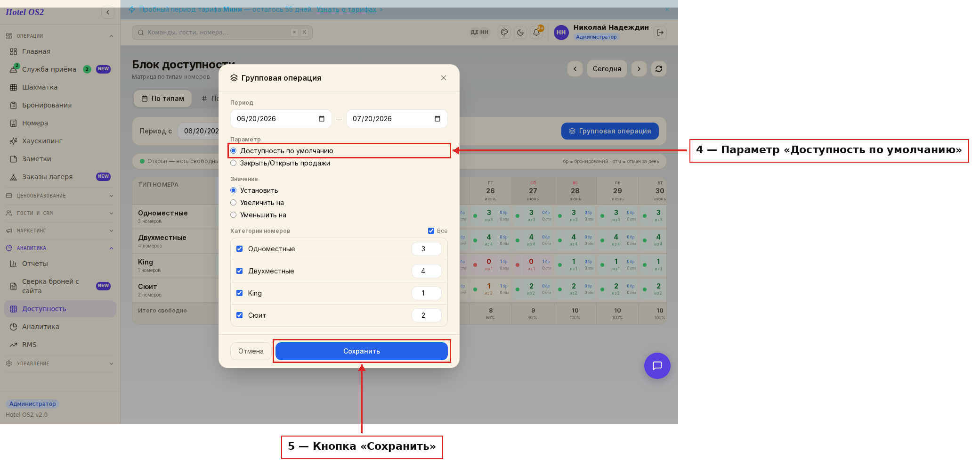Image resolution: width=980 pixels, height=470 pixels.
Task: Edit the Двухместные value field
Action: click(427, 271)
